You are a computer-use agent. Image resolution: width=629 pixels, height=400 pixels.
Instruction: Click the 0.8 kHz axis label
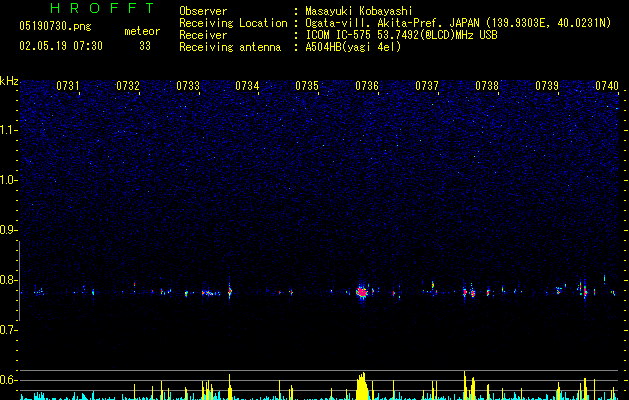[8, 280]
